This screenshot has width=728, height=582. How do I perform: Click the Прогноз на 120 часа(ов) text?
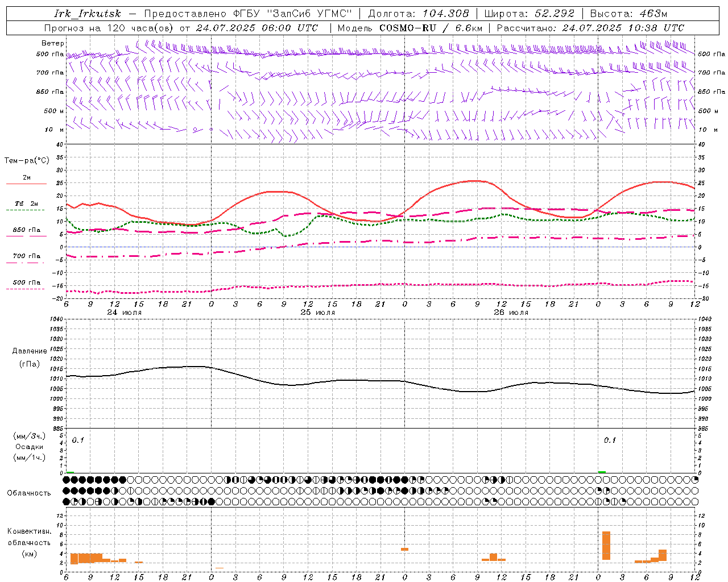(x=109, y=28)
